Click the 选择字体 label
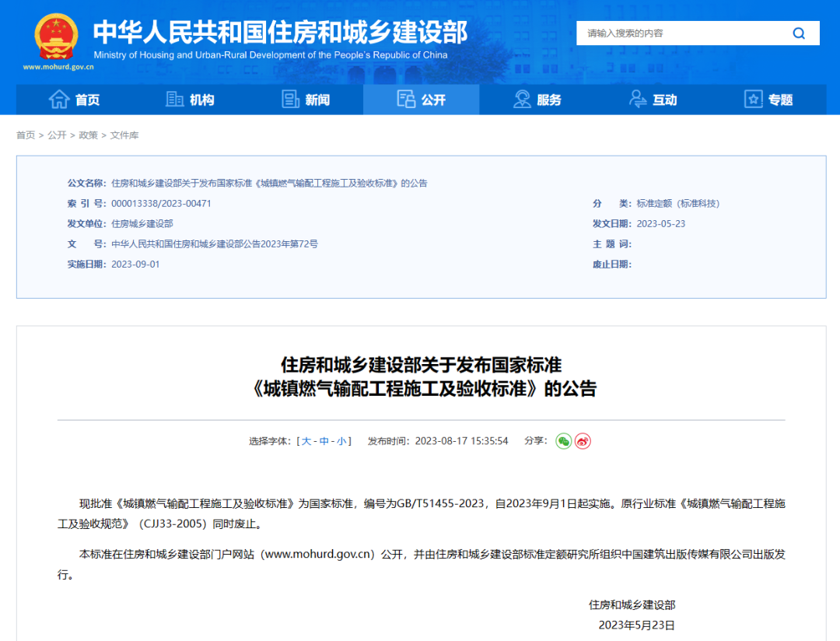Image resolution: width=840 pixels, height=641 pixels. [270, 441]
